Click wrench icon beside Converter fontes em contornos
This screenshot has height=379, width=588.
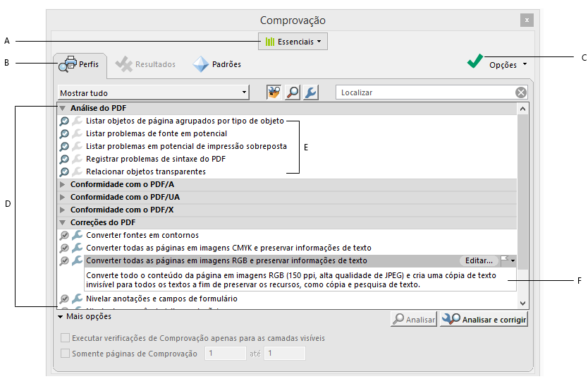(x=77, y=235)
